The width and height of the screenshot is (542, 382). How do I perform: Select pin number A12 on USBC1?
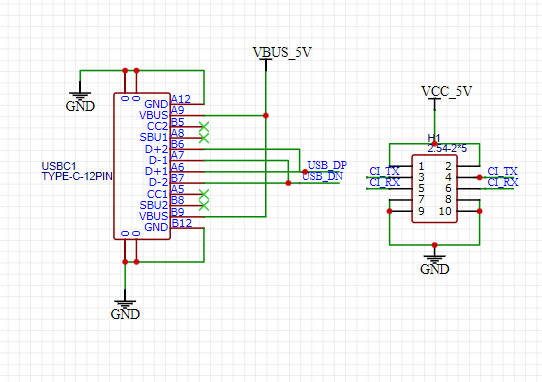tap(181, 99)
